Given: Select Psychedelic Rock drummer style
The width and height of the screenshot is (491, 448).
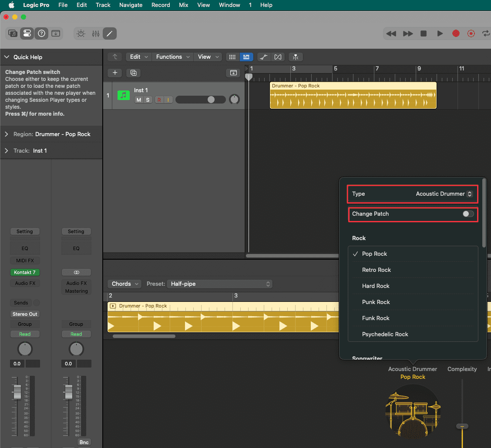Looking at the screenshot, I should click(413, 334).
